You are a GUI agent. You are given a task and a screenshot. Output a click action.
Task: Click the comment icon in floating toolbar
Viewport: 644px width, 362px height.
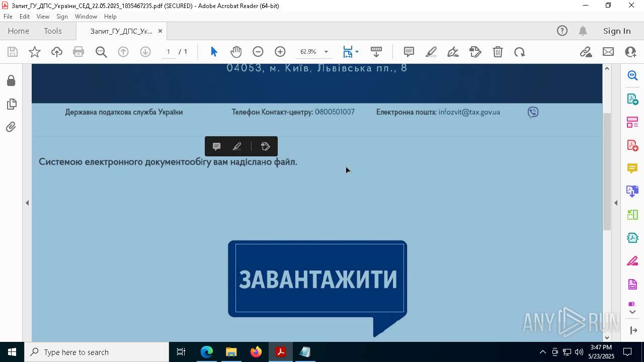tap(217, 146)
